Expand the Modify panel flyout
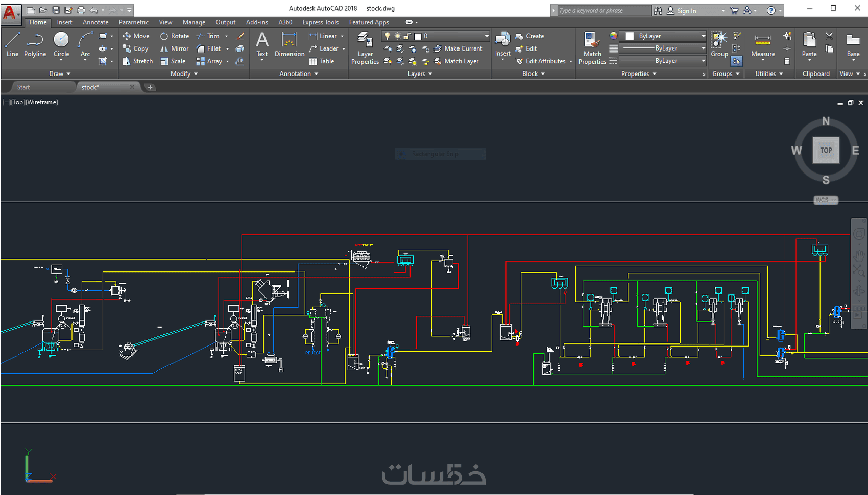The height and width of the screenshot is (495, 868). (x=184, y=74)
